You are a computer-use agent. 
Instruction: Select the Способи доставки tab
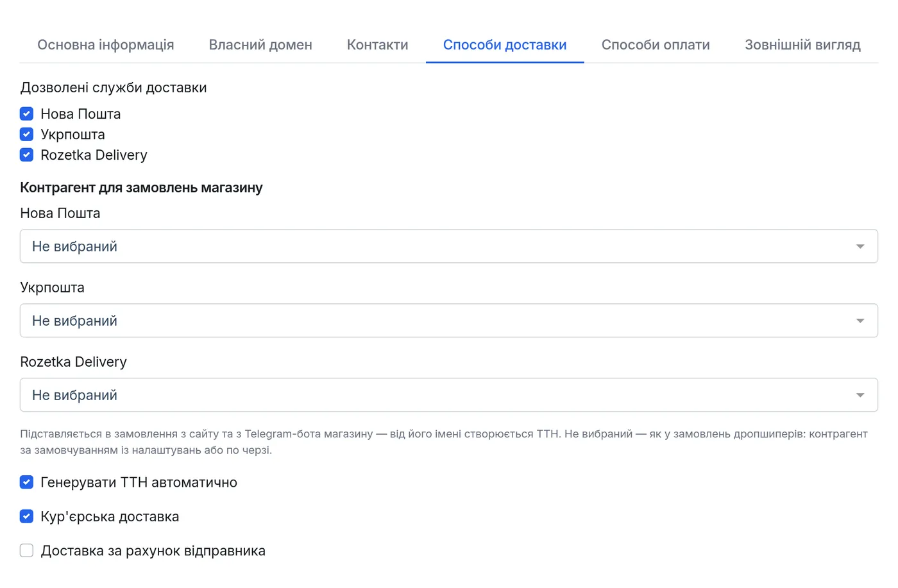point(505,45)
